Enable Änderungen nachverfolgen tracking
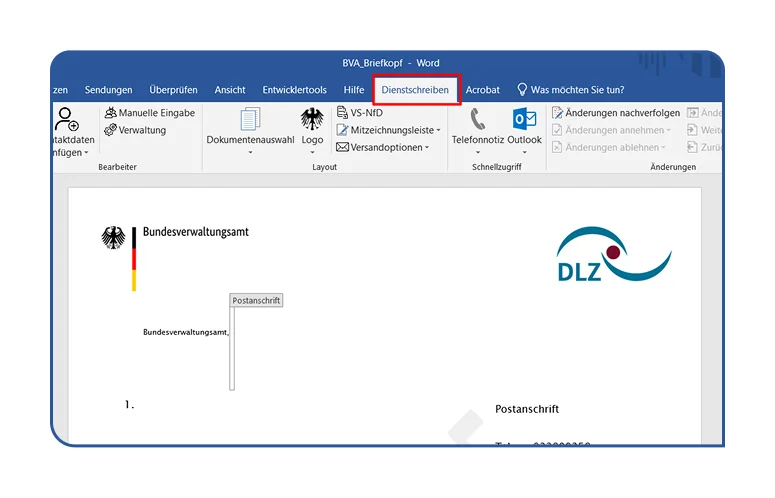775x498 pixels. 623,113
